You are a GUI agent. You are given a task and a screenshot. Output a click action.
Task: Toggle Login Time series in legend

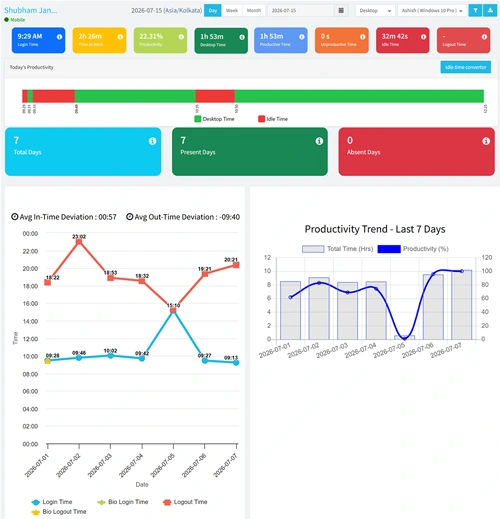(52, 502)
